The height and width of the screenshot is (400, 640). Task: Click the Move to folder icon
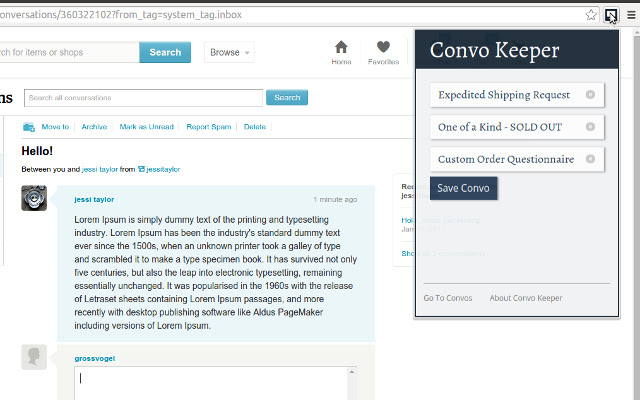(x=29, y=127)
